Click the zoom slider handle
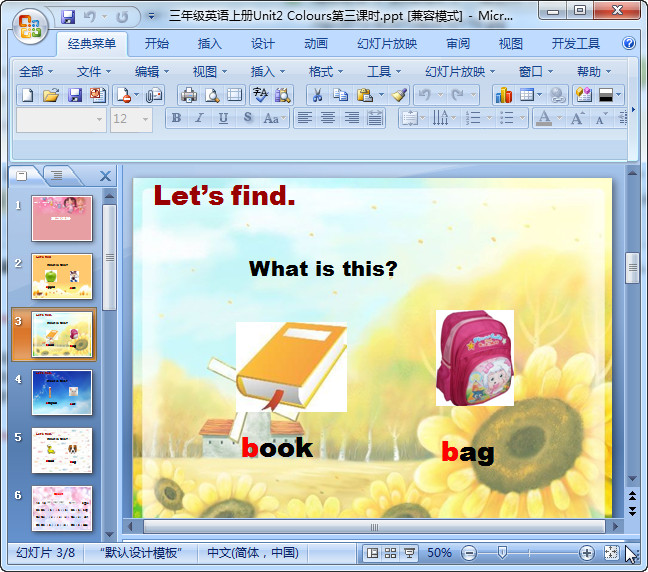The width and height of the screenshot is (648, 572). 502,553
